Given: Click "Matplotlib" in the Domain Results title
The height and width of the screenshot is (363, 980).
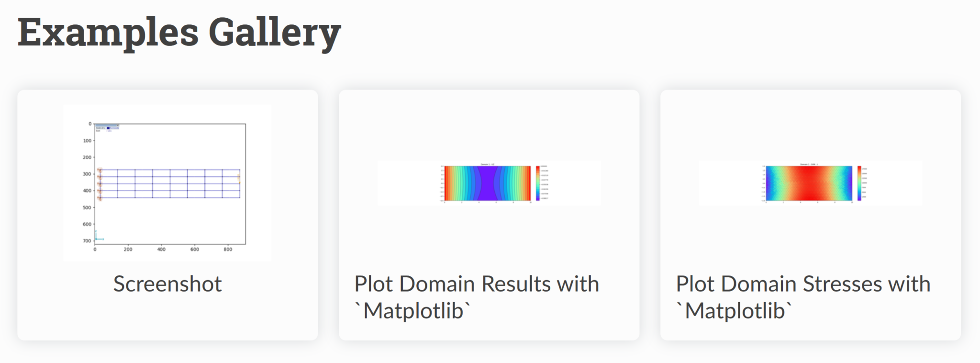Looking at the screenshot, I should pos(412,311).
